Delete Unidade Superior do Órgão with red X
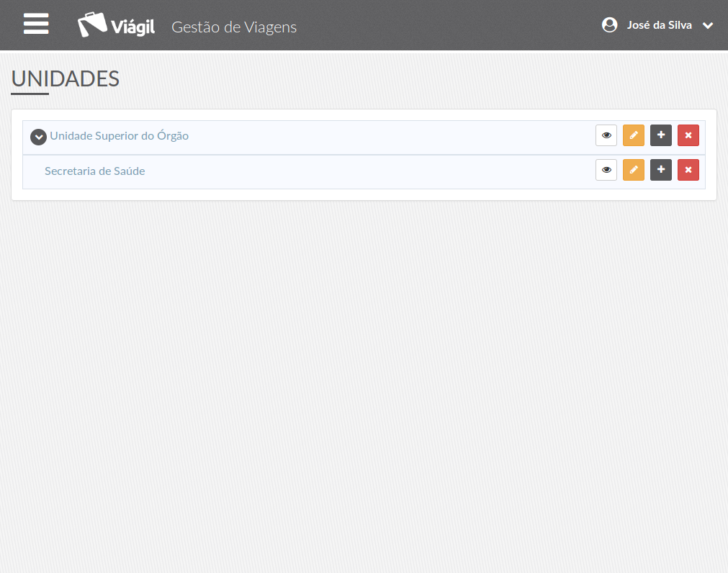 688,135
